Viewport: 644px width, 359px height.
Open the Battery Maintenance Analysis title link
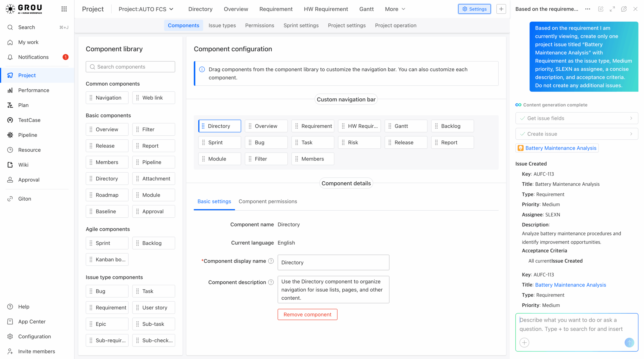(570, 285)
